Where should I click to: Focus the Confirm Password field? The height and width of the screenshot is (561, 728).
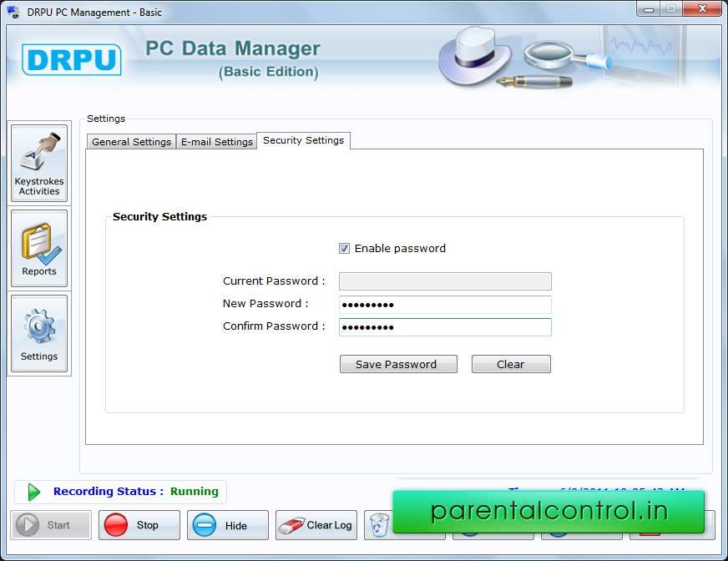tap(445, 327)
